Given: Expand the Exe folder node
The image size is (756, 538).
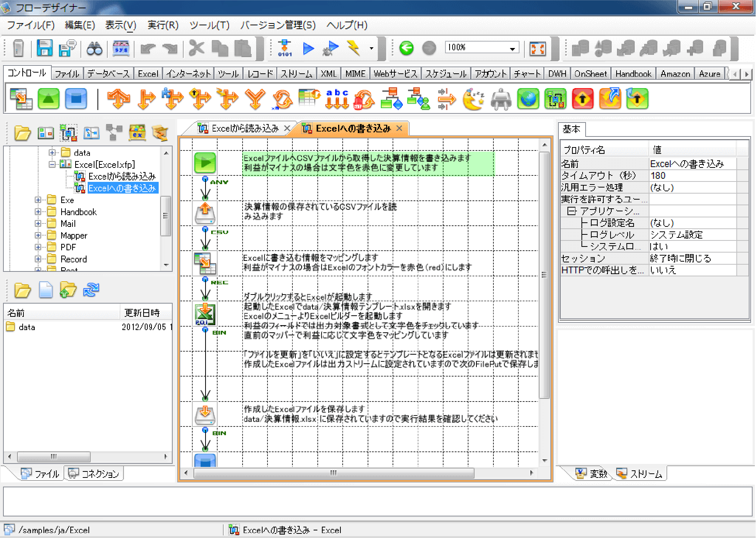Looking at the screenshot, I should tap(38, 200).
